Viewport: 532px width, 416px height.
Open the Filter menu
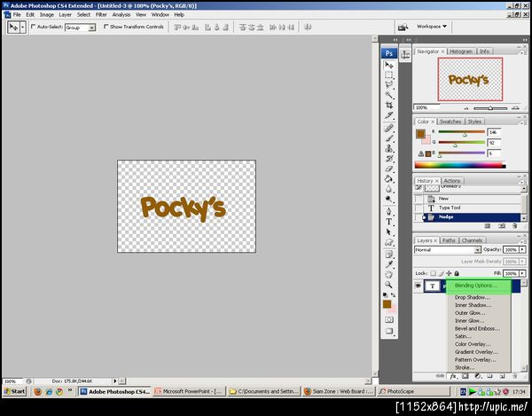101,14
